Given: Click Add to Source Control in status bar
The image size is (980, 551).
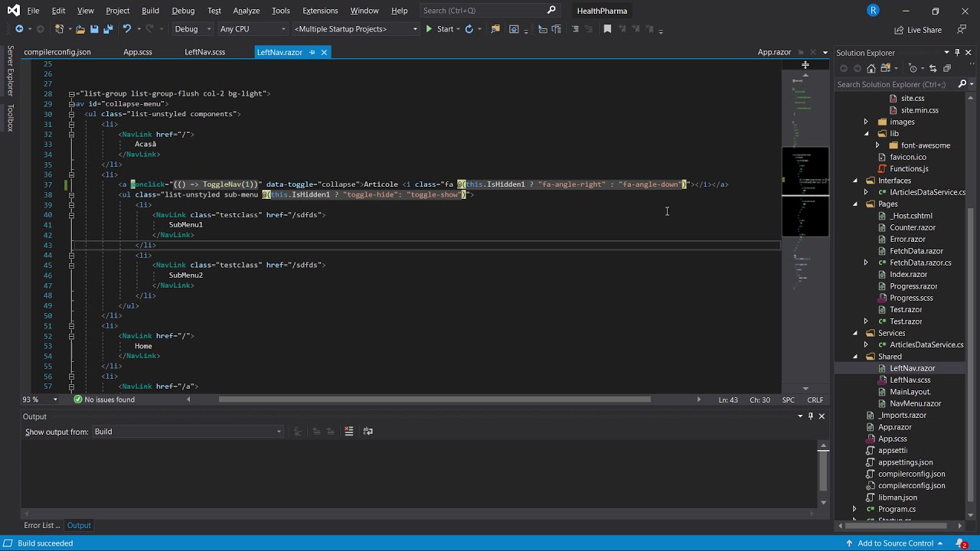Looking at the screenshot, I should click(x=895, y=543).
